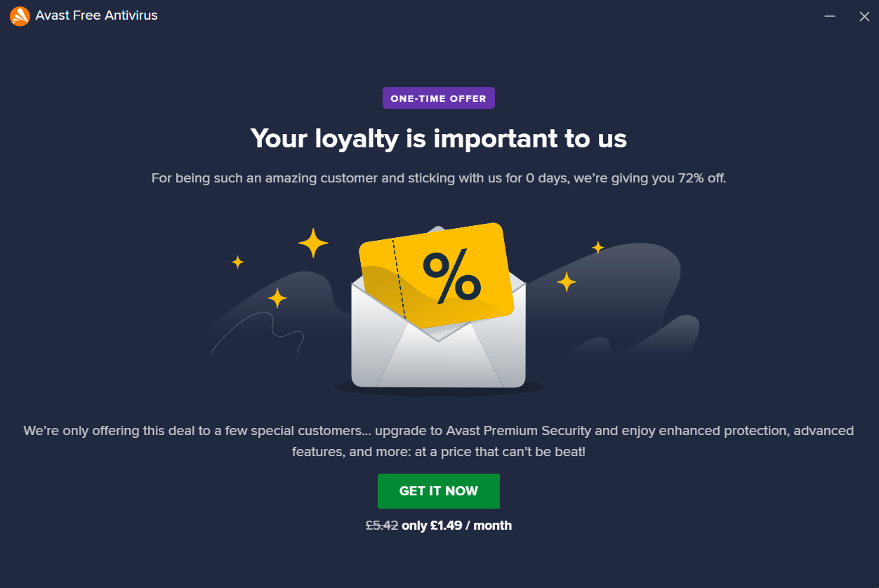
Task: Close the Avast offer window
Action: pyautogui.click(x=864, y=16)
